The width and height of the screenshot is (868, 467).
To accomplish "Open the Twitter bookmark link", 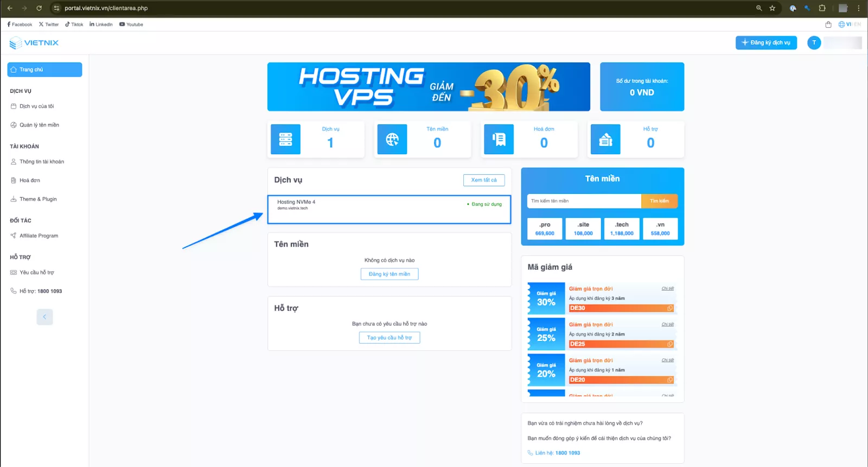I will [x=49, y=24].
